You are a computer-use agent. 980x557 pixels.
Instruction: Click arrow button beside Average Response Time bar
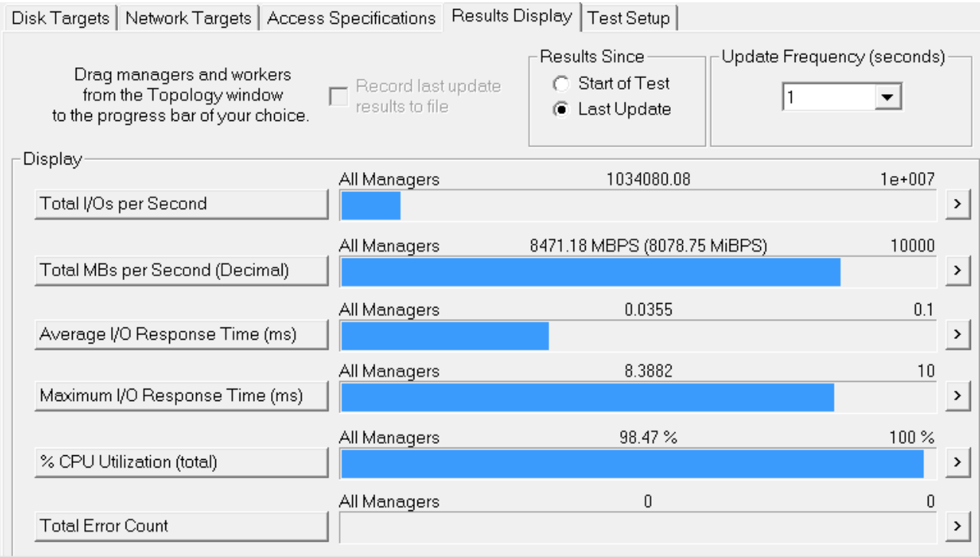955,334
